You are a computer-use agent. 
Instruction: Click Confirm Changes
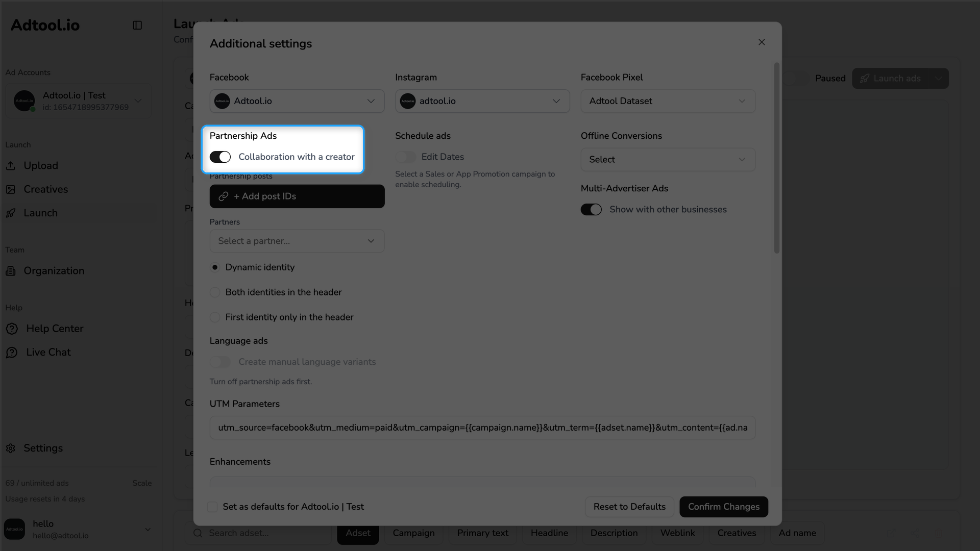(x=723, y=507)
